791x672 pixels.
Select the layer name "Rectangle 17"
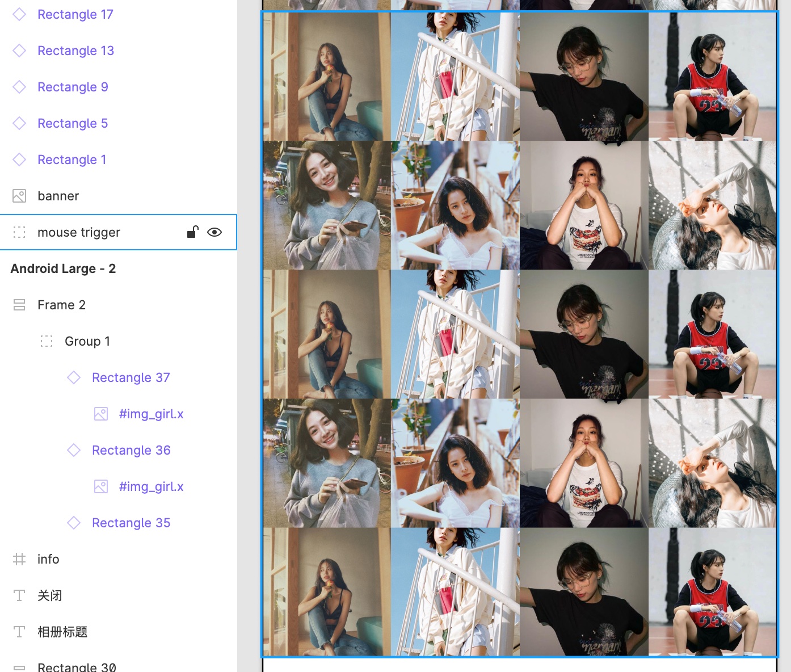point(75,14)
